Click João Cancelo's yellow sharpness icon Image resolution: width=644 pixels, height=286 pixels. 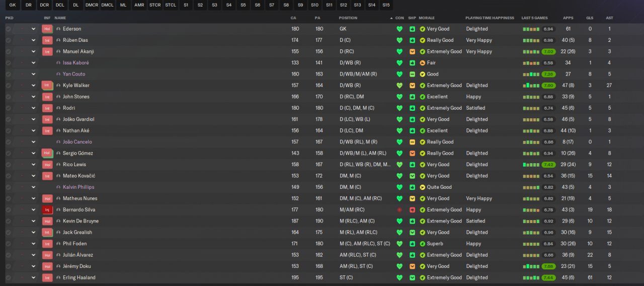(x=412, y=142)
